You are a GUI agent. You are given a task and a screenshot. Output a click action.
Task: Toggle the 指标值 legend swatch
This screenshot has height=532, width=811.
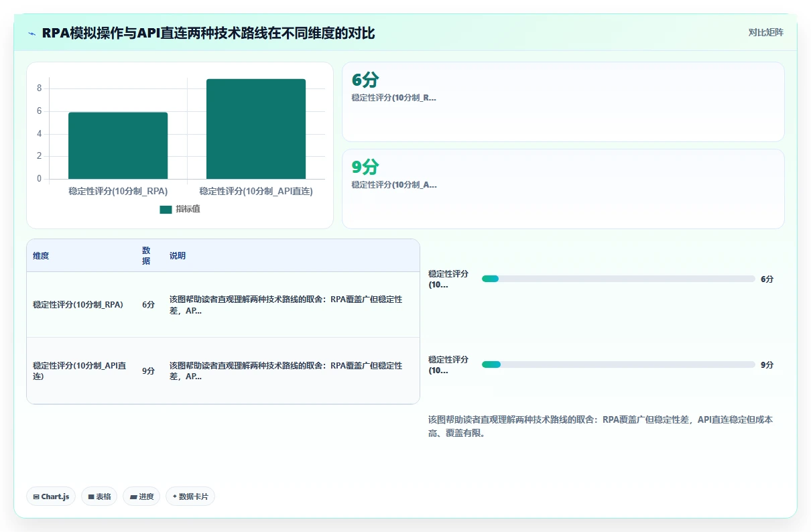pyautogui.click(x=166, y=209)
